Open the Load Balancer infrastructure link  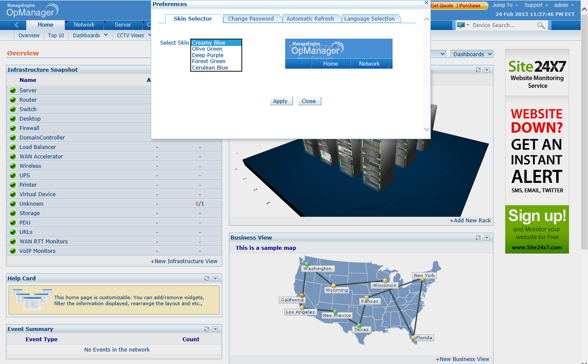click(x=38, y=147)
